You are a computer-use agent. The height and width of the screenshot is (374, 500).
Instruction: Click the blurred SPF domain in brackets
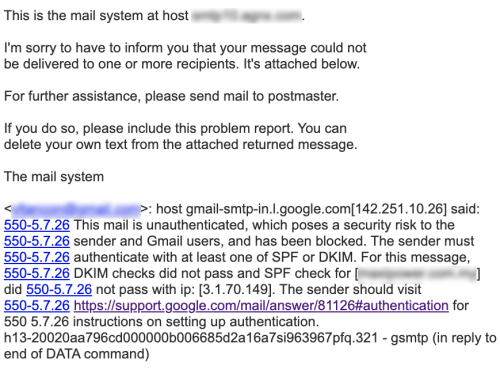(x=417, y=273)
